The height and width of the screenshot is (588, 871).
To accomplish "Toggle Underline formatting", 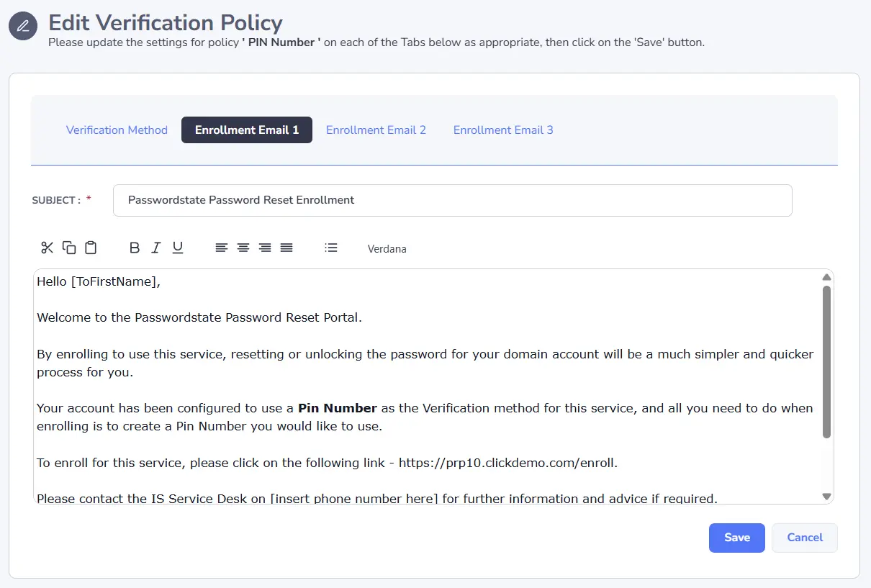I will 178,248.
